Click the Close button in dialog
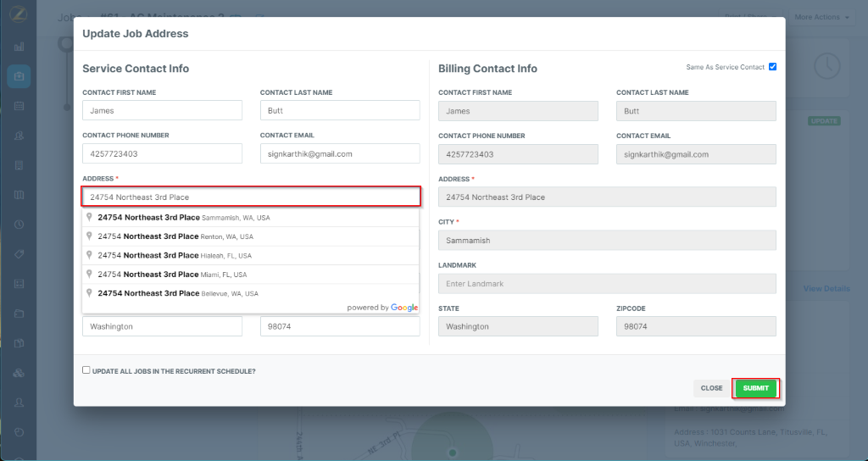The height and width of the screenshot is (461, 868). (x=711, y=388)
